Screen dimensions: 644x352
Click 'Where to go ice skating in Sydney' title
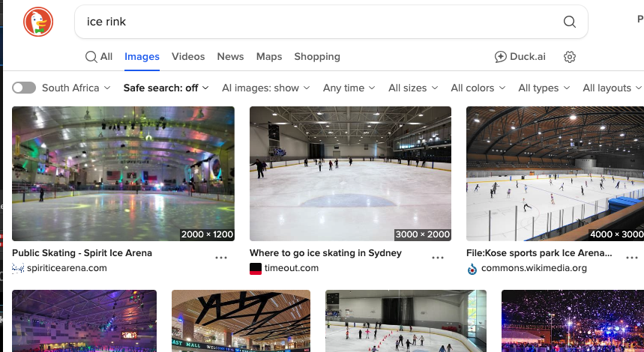(325, 253)
